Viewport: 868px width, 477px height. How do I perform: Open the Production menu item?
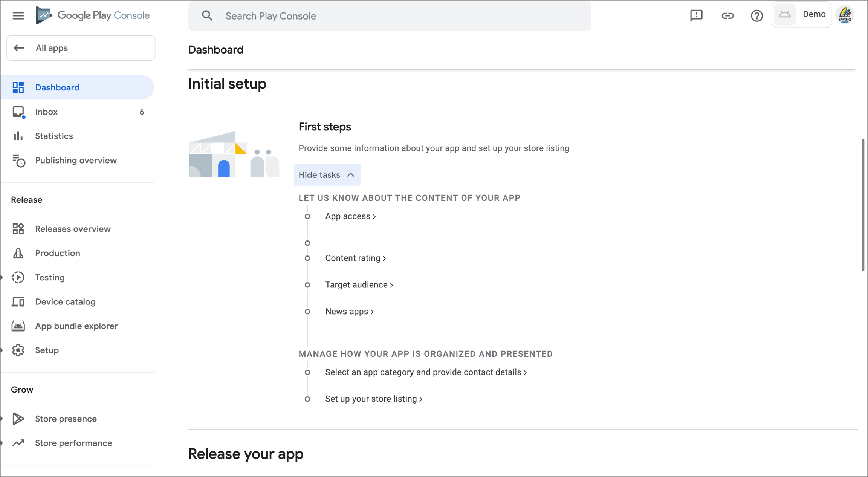point(58,253)
